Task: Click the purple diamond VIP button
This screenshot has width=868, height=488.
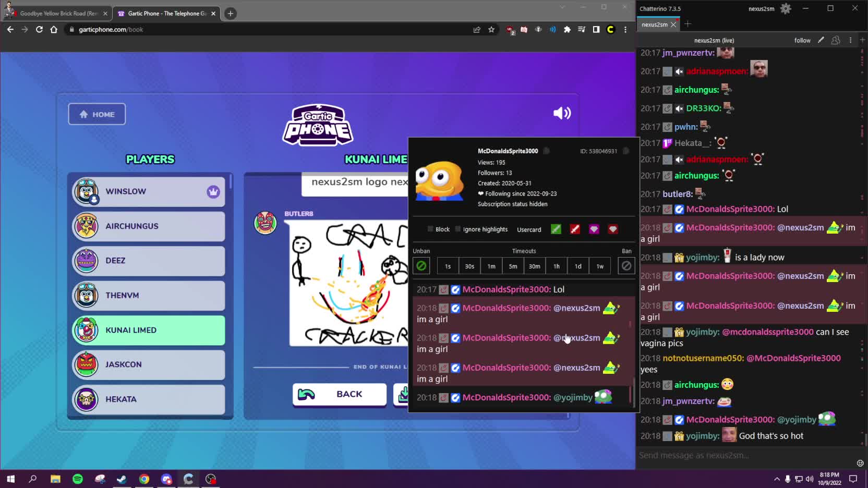Action: [x=594, y=229]
